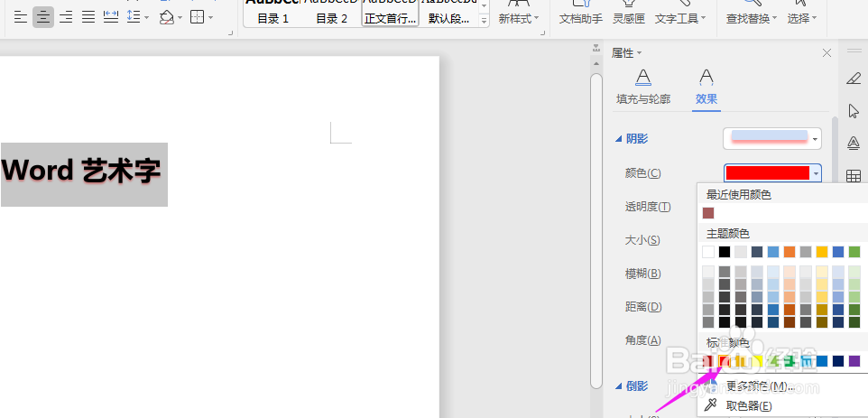Align paragraph text to the left
This screenshot has height=418, width=868.
[21, 17]
